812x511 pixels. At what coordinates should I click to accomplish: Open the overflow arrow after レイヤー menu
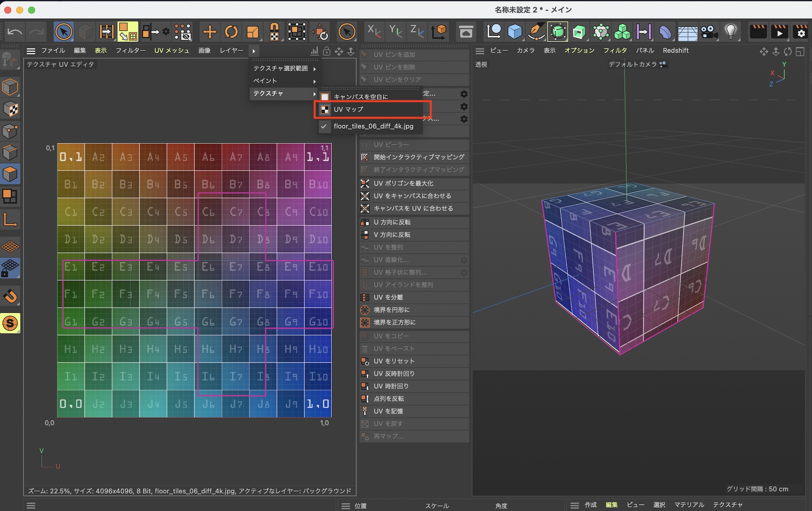click(x=254, y=51)
